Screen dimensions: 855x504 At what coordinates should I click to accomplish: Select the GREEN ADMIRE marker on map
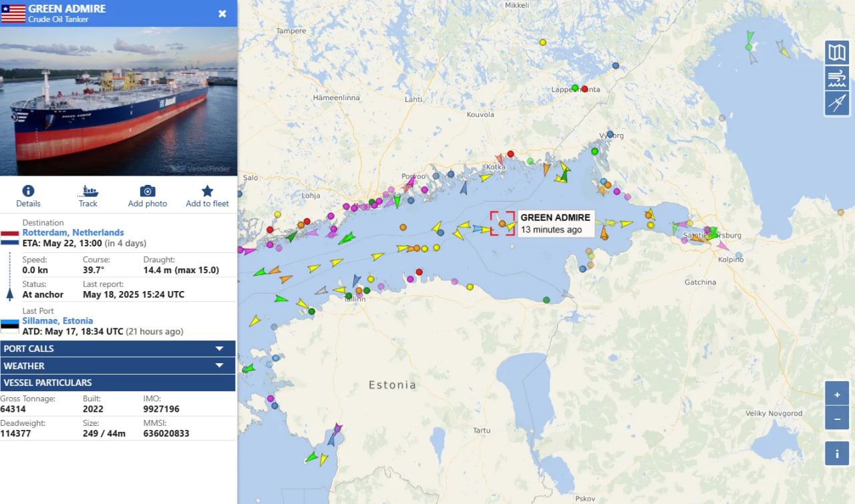(502, 224)
